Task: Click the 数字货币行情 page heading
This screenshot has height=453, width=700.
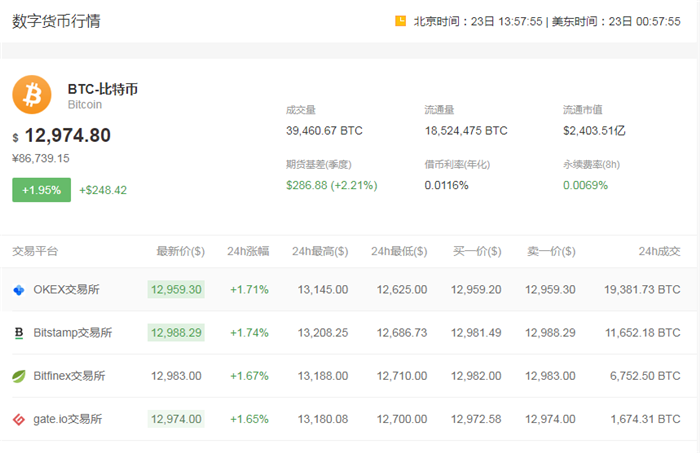Action: pyautogui.click(x=56, y=21)
